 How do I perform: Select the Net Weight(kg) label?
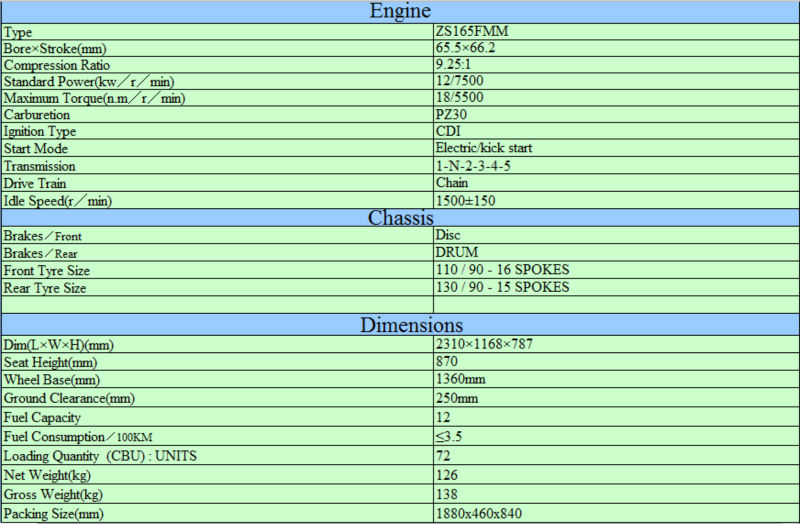(x=47, y=476)
